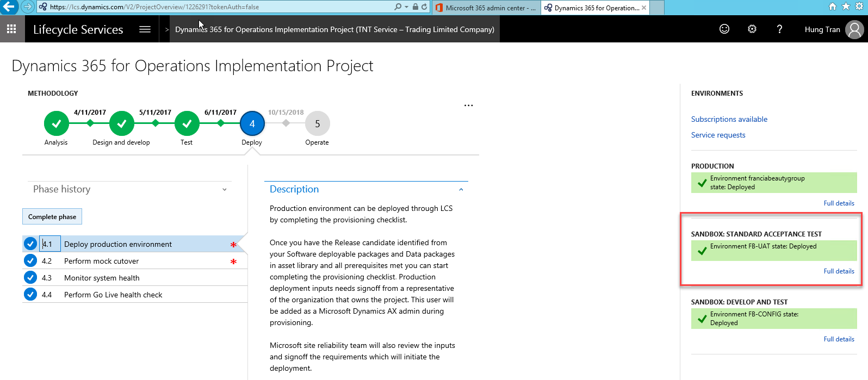Screen dimensions: 868x380
Task: Select the FB-UAT environment tile
Action: [774, 251]
